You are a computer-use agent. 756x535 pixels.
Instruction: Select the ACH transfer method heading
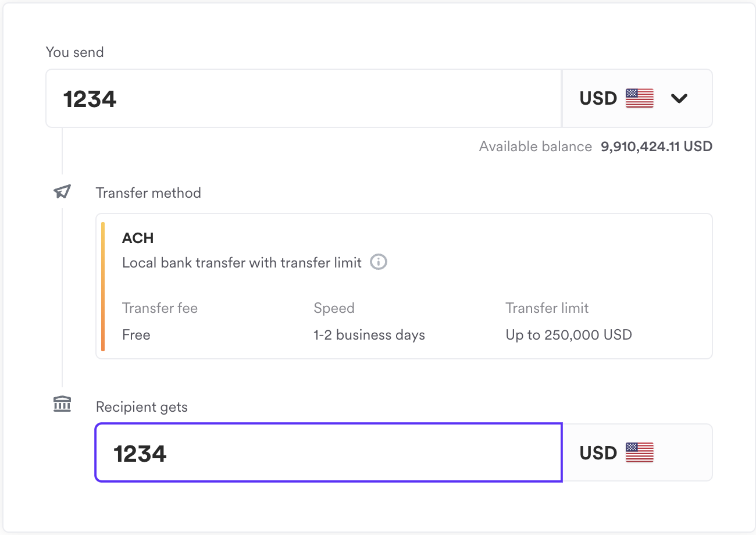(138, 238)
